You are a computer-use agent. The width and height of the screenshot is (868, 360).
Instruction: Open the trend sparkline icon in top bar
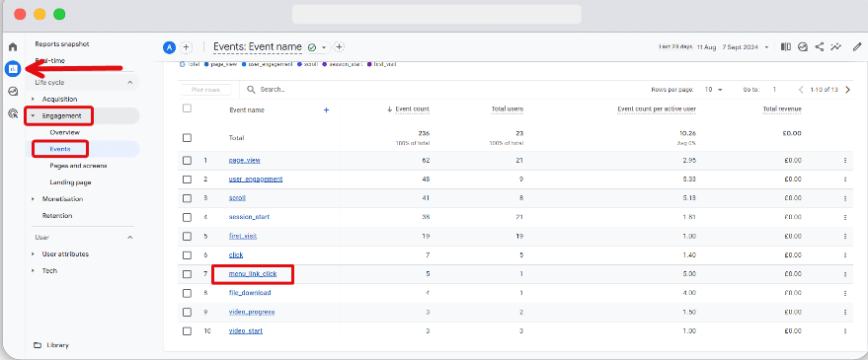coord(835,47)
